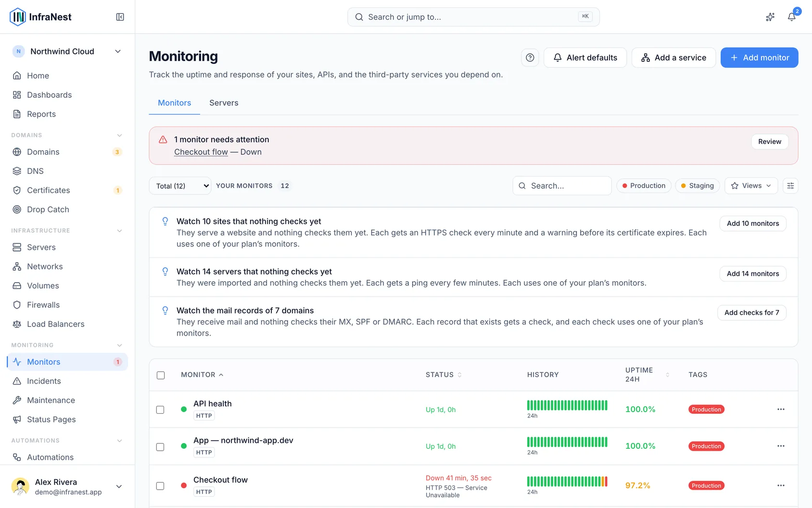The image size is (812, 508).
Task: Click the InfraNest logo icon
Action: (x=18, y=17)
